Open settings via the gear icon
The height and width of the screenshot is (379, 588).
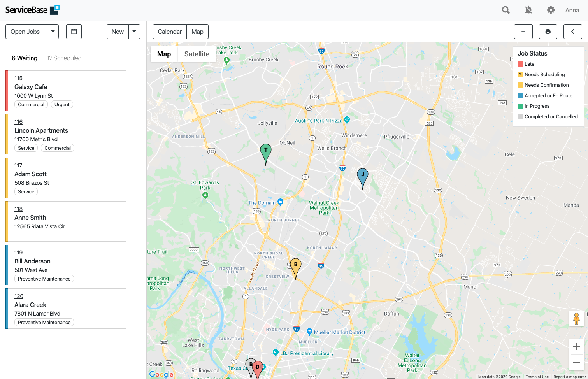[x=551, y=10]
